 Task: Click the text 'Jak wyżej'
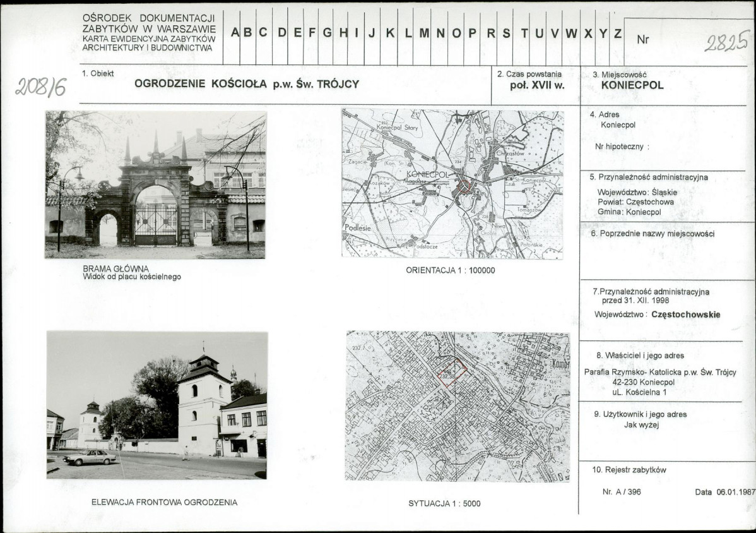tap(641, 425)
